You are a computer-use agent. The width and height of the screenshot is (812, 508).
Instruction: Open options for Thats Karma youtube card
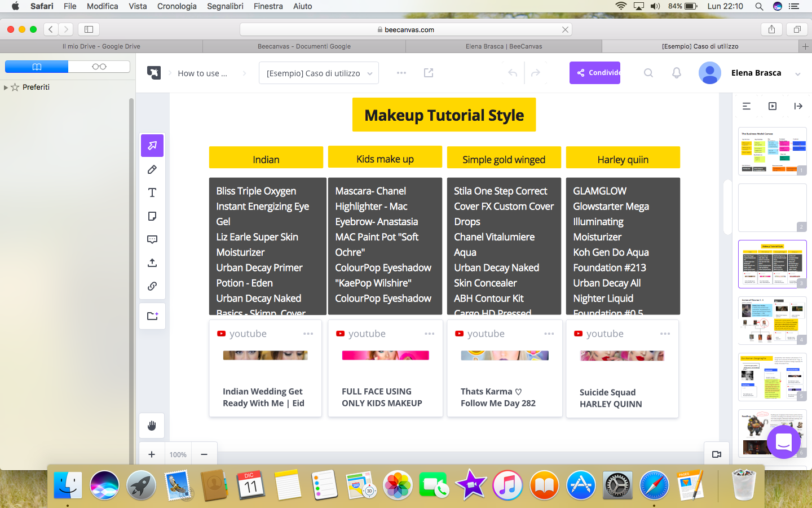[549, 334]
